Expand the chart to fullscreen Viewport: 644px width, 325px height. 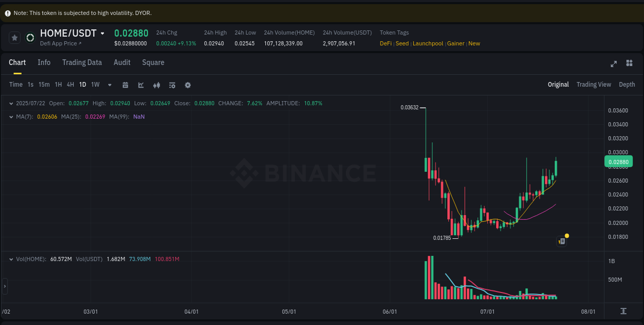pyautogui.click(x=614, y=63)
